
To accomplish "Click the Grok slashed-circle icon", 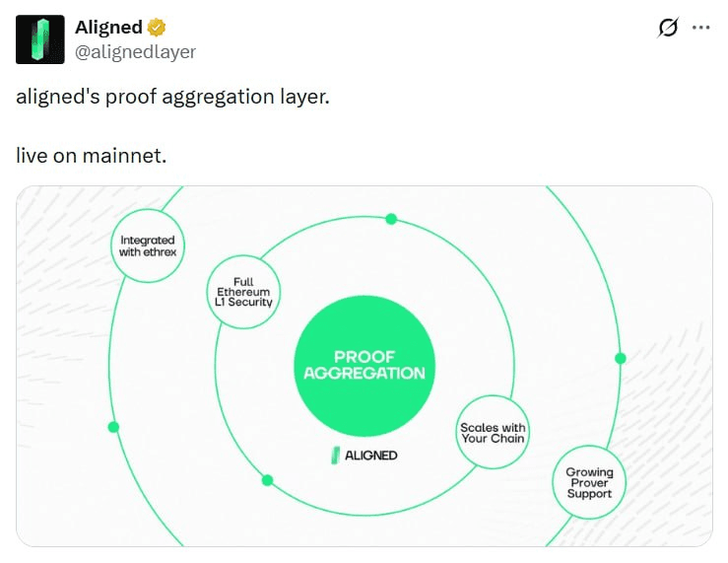I will (x=668, y=28).
